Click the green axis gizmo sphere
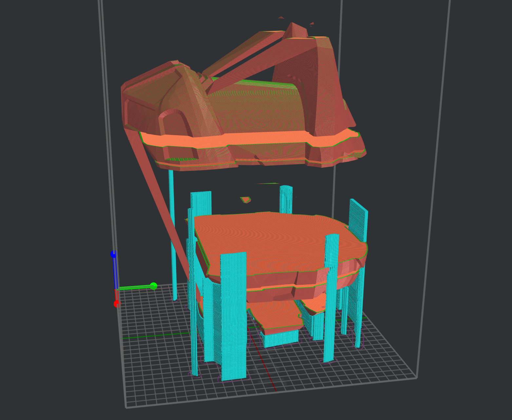The height and width of the screenshot is (420, 512). pos(153,286)
